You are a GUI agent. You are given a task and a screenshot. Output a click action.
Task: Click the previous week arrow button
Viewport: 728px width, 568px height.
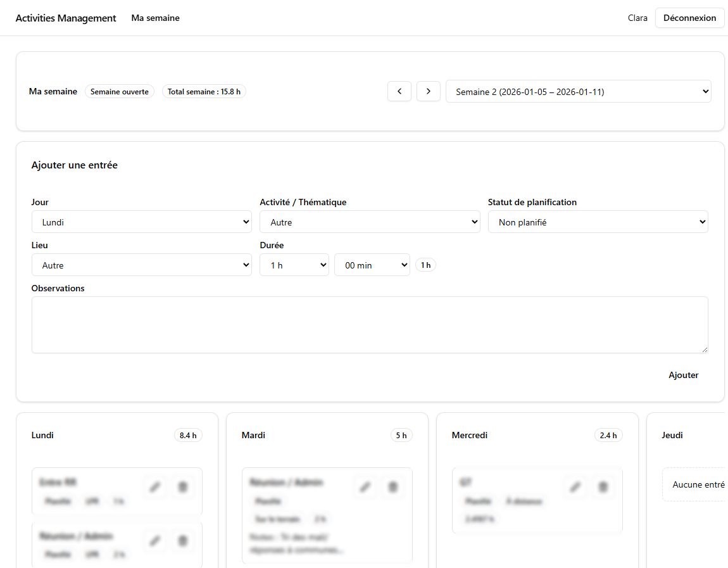coord(399,91)
